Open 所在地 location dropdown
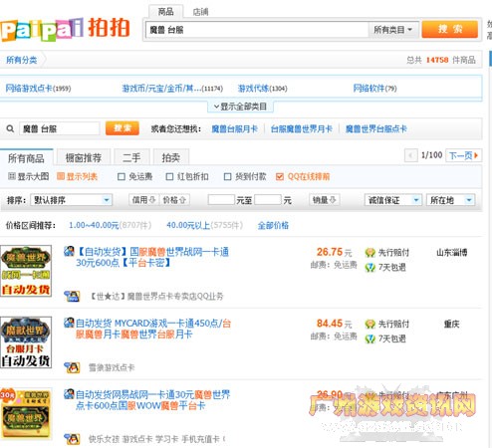The image size is (492, 448). tap(451, 200)
